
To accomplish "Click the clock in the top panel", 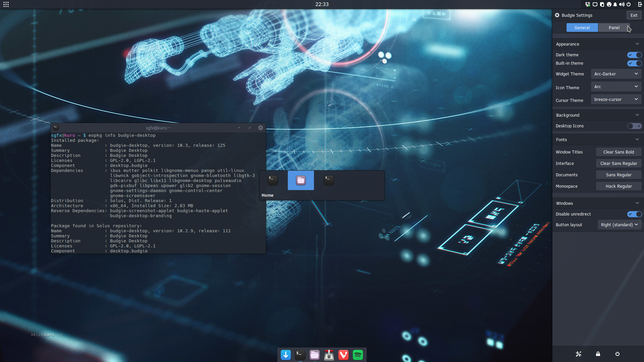I will [322, 4].
